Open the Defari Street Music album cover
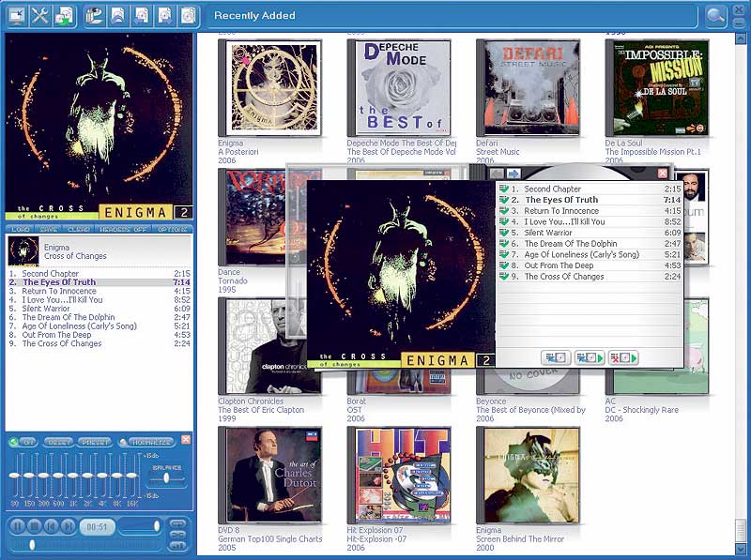The height and width of the screenshot is (560, 751). click(x=529, y=88)
